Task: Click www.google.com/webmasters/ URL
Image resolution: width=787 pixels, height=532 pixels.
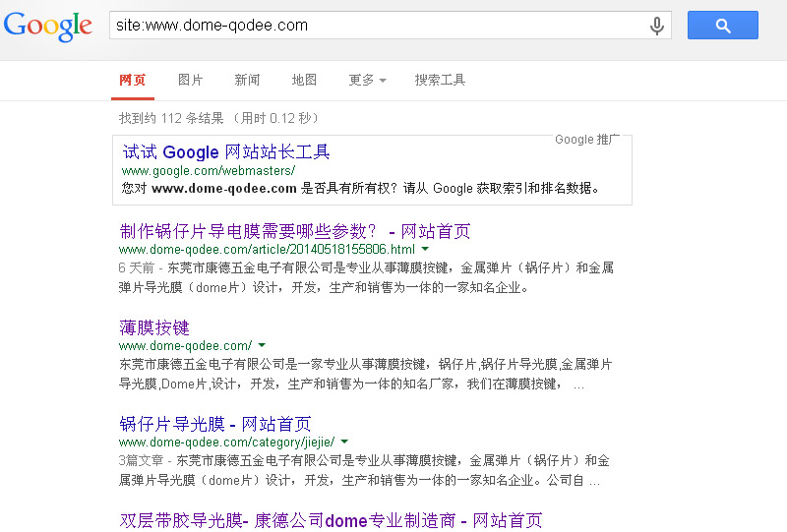Action: point(209,171)
